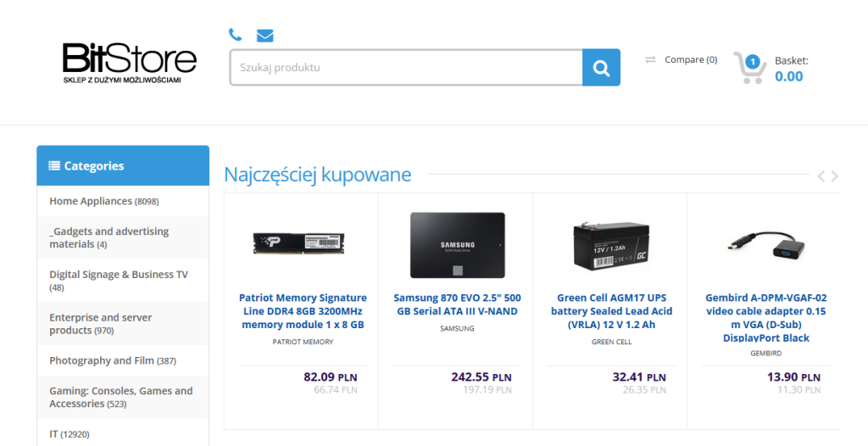Click the 32.41 PLN price
Image resolution: width=868 pixels, height=446 pixels.
[x=639, y=377]
